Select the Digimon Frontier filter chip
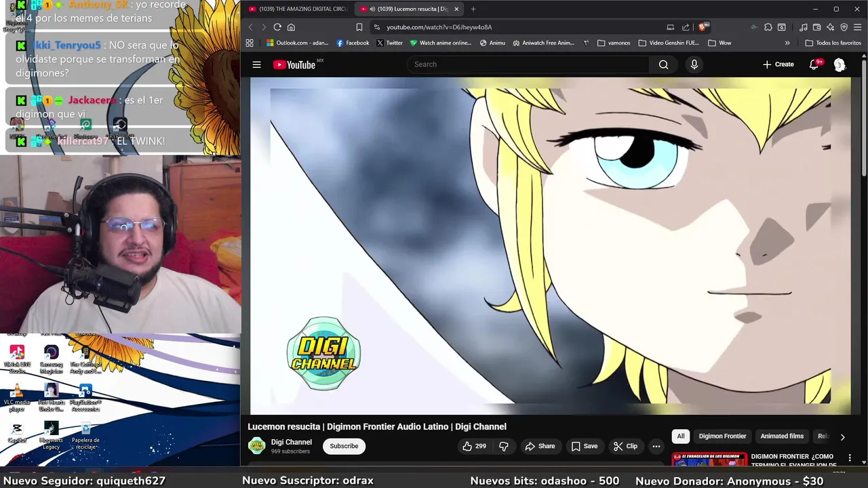 point(722,436)
